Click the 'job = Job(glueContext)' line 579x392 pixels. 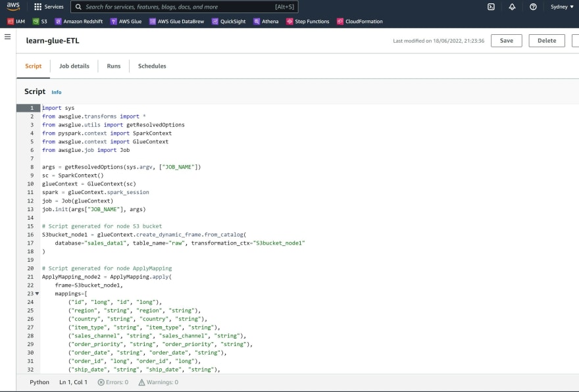[x=78, y=201]
